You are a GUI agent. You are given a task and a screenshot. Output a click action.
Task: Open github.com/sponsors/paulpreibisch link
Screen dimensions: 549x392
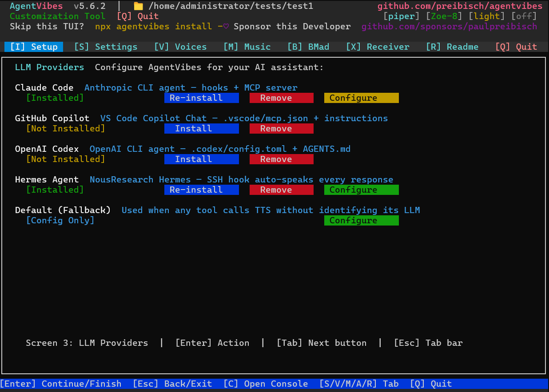point(450,26)
